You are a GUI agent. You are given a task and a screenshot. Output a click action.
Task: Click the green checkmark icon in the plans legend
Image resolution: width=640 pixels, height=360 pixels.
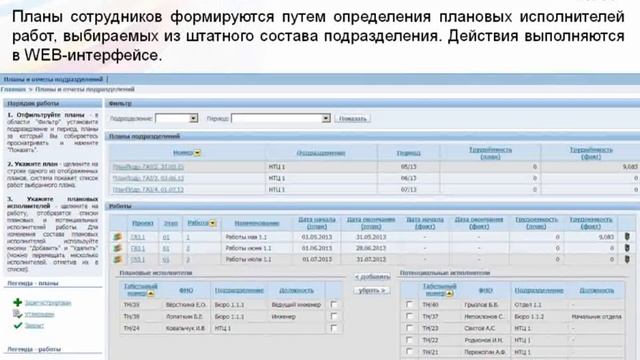18,325
